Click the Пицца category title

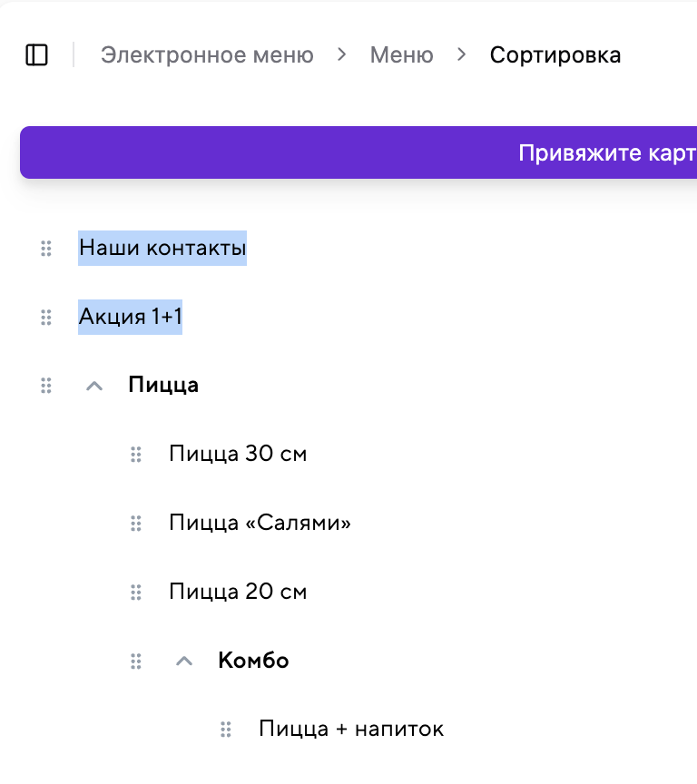click(163, 385)
